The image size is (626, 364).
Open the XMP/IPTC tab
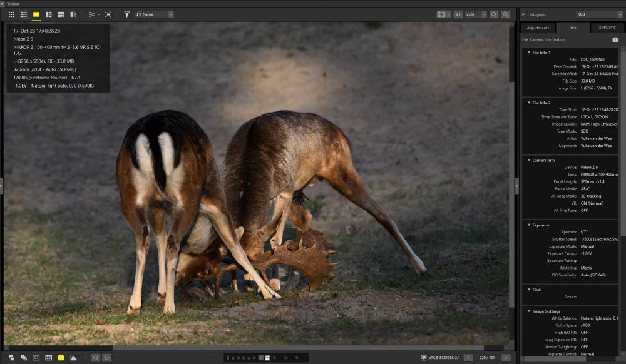(607, 28)
